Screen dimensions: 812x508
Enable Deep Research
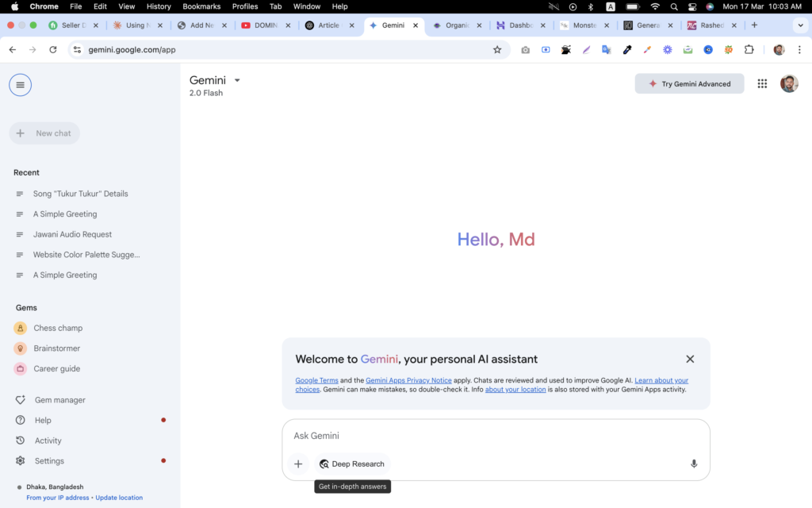(352, 464)
